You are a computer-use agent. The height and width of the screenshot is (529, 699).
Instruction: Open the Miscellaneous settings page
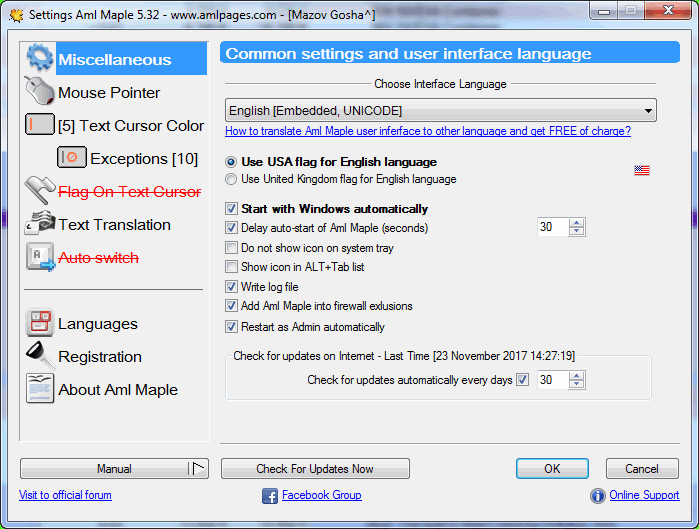[115, 58]
